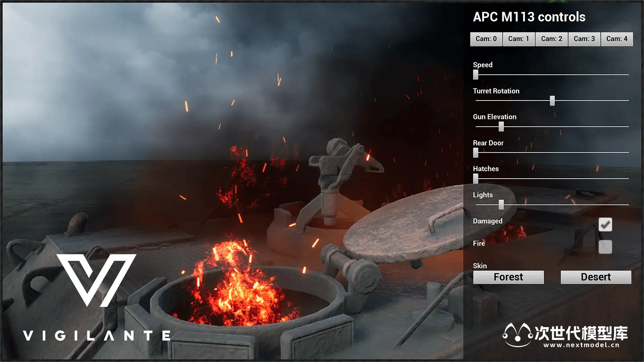The image size is (644, 362).
Task: Switch to Cam: 4 view
Action: (x=616, y=39)
